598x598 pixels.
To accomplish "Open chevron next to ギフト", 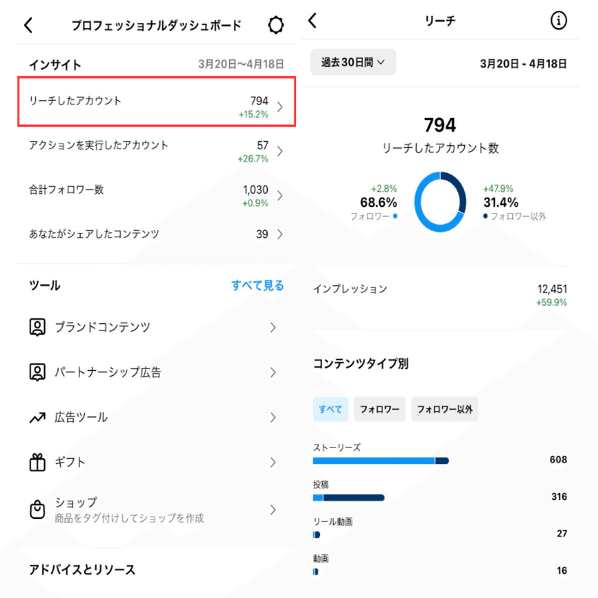I will tap(273, 462).
